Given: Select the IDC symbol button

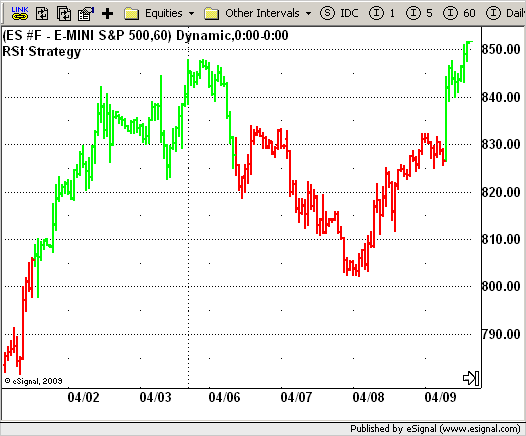Looking at the screenshot, I should [x=339, y=13].
